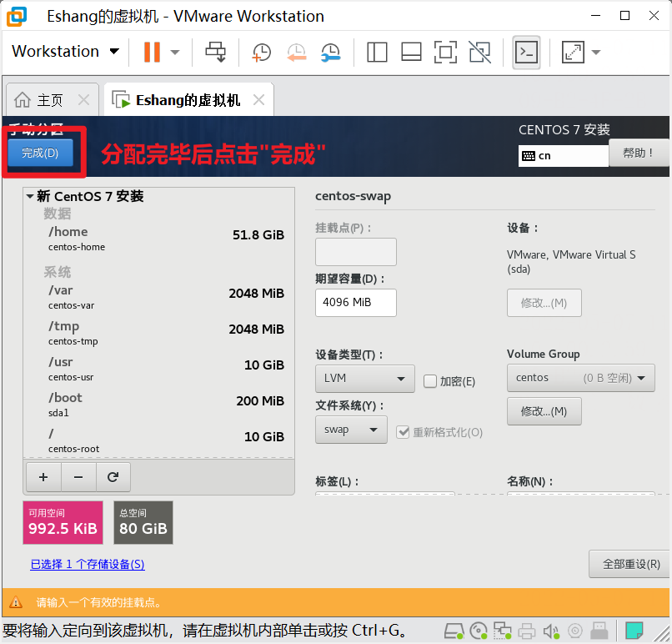Click the 期望容量 4096 MiB field
672x644 pixels.
356,303
